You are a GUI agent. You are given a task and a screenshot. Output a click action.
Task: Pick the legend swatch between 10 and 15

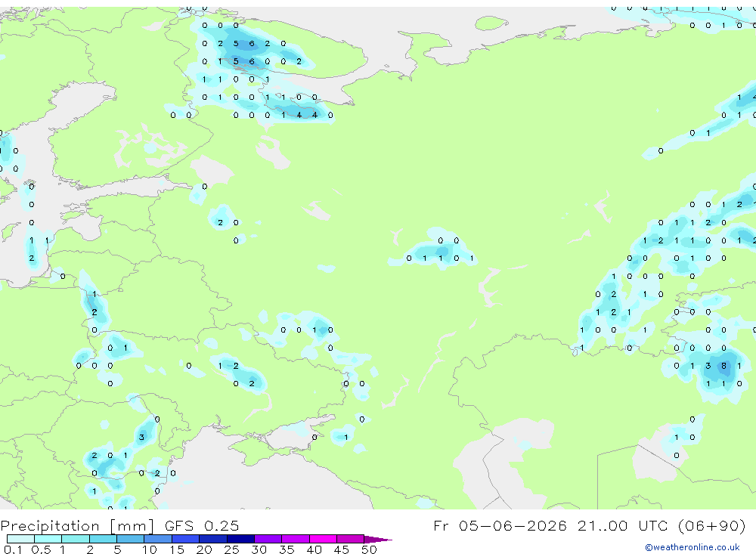pos(158,539)
